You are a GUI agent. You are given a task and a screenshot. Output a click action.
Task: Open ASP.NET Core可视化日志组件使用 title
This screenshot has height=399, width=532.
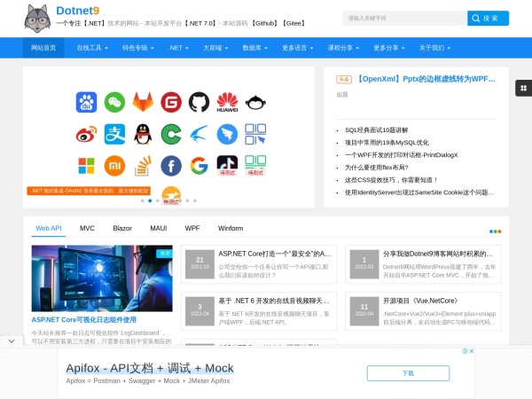pos(84,319)
